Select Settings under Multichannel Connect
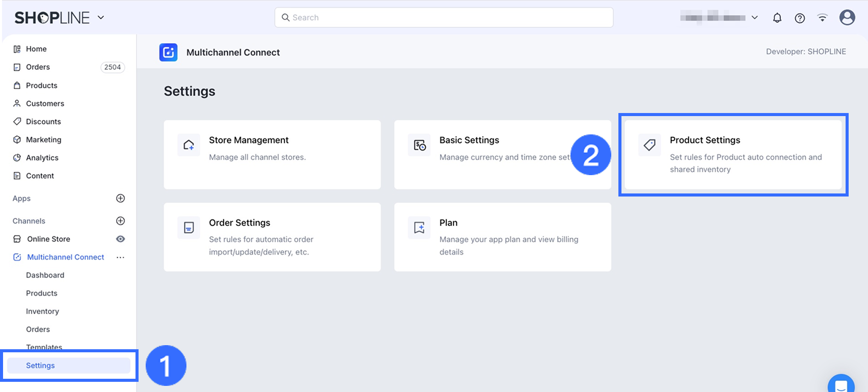The width and height of the screenshot is (868, 392). coord(41,366)
